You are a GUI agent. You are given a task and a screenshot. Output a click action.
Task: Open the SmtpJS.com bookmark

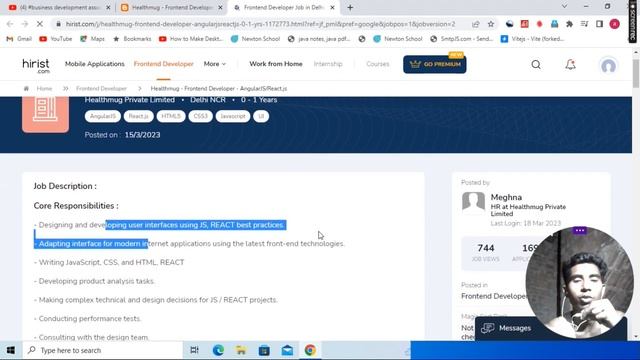[x=462, y=39]
